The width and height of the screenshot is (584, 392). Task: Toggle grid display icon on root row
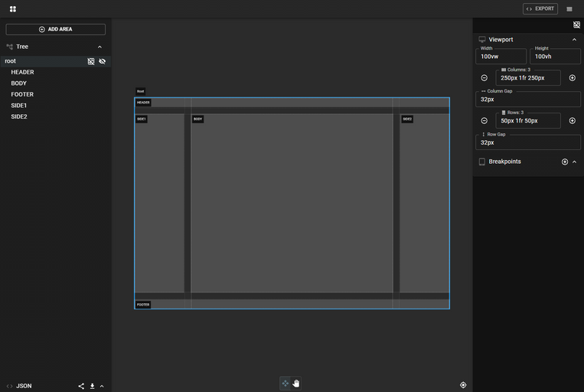[x=91, y=61]
